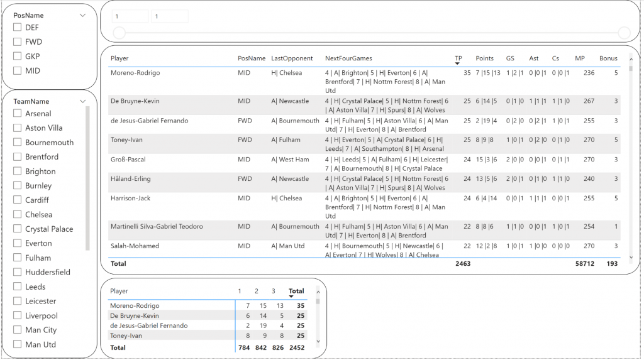
Task: Sort by Ast column header
Action: (533, 58)
